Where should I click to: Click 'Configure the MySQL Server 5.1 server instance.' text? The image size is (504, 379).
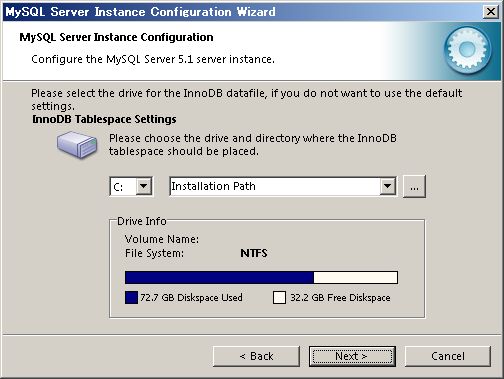click(x=153, y=59)
